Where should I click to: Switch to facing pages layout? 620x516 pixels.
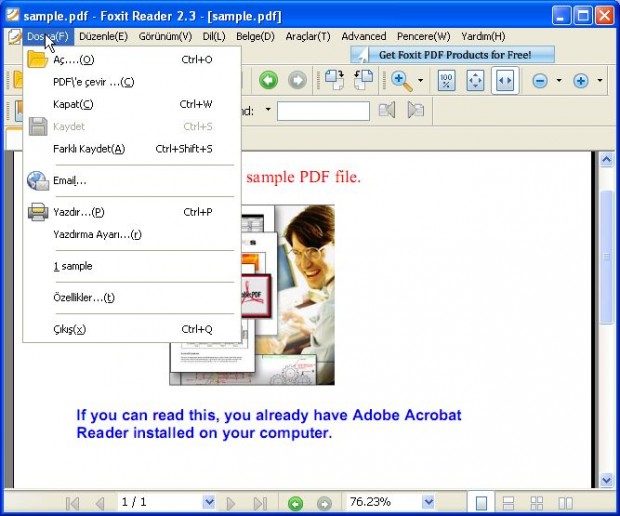coord(565,503)
